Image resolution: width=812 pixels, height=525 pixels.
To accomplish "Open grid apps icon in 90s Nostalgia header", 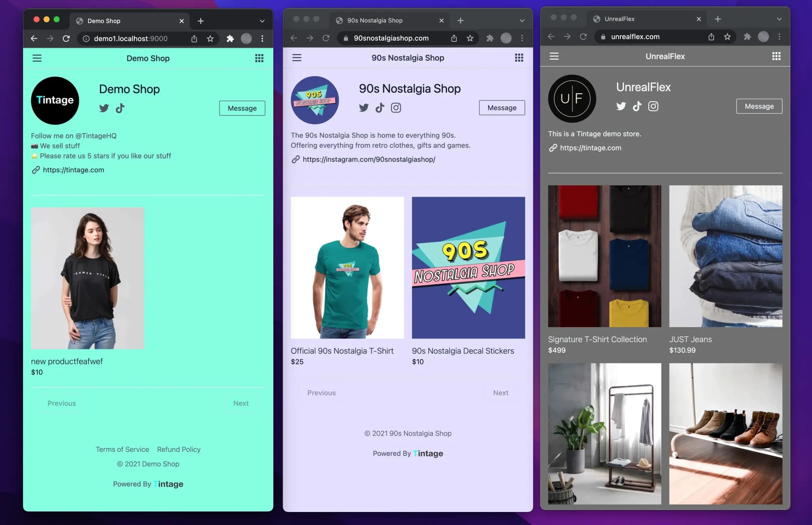I will point(519,58).
